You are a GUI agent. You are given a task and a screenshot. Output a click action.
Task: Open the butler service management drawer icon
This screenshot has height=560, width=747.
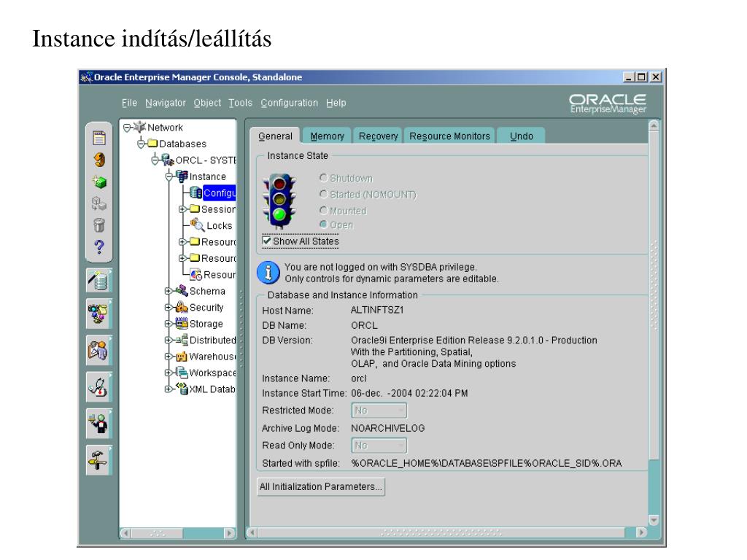99,424
